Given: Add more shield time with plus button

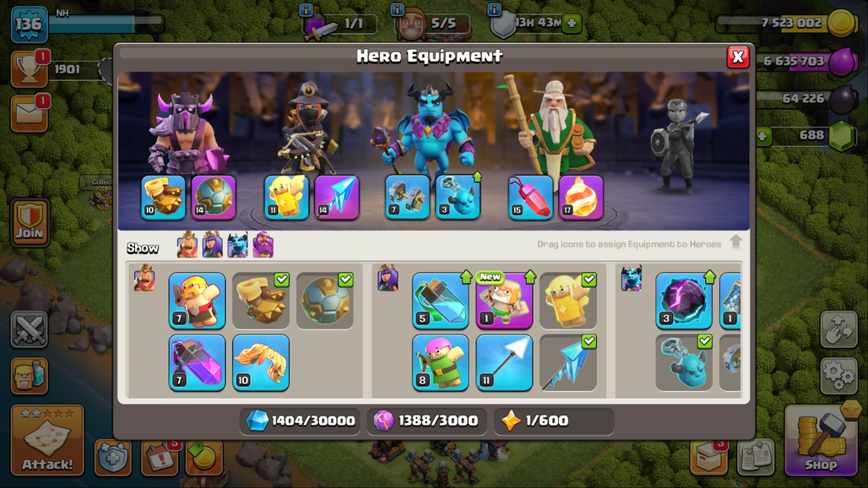Looking at the screenshot, I should pos(572,24).
